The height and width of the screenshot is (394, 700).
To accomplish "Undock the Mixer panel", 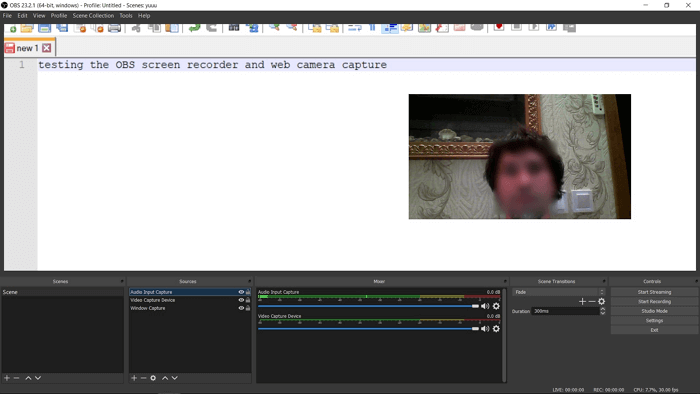I will (x=505, y=282).
